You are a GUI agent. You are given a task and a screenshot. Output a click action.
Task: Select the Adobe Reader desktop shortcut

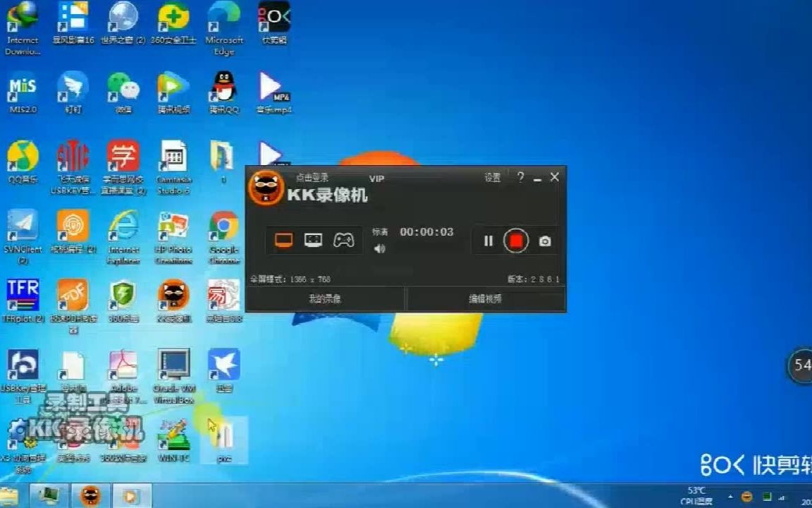click(x=123, y=376)
